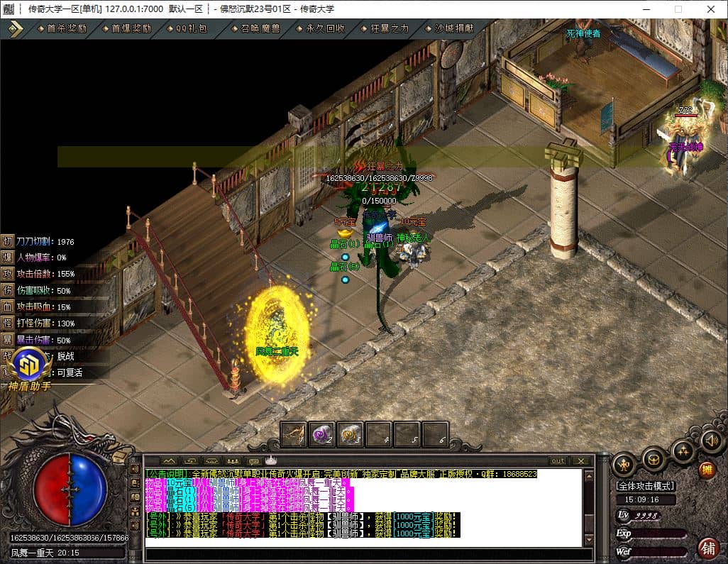Click the 血 stat icon
The height and width of the screenshot is (564, 728).
click(7, 306)
